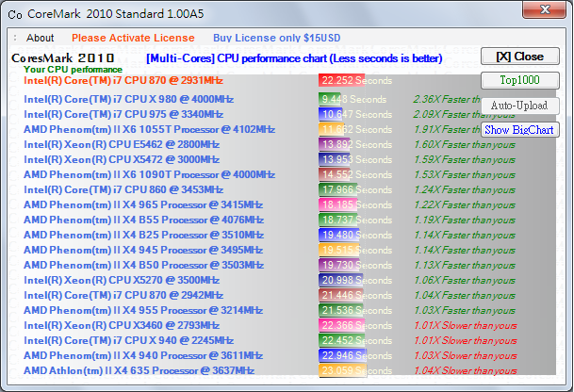574x392 pixels.
Task: Click 1.06X Faster than yours text
Action: pyautogui.click(x=465, y=281)
